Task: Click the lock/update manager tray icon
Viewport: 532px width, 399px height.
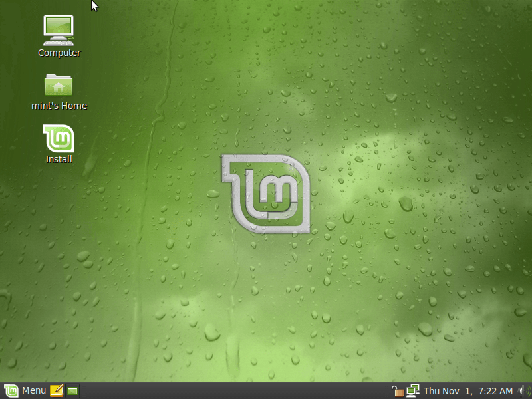Action: click(397, 391)
